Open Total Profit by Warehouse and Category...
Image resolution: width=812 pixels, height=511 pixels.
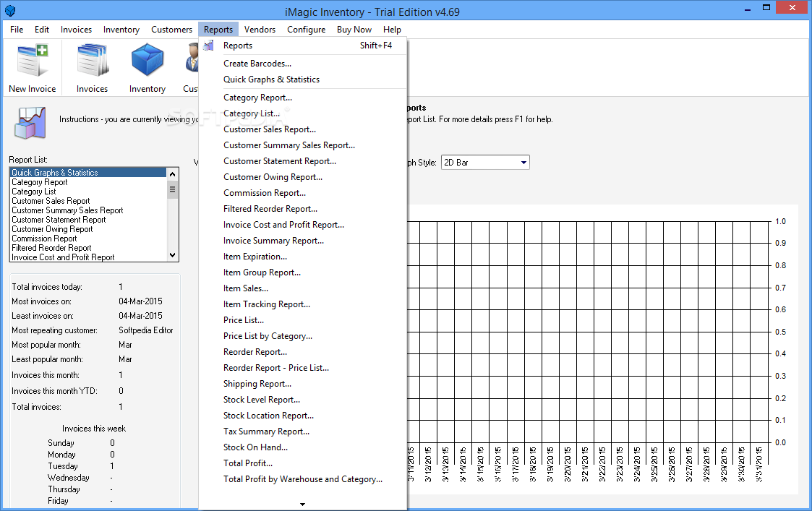point(303,480)
